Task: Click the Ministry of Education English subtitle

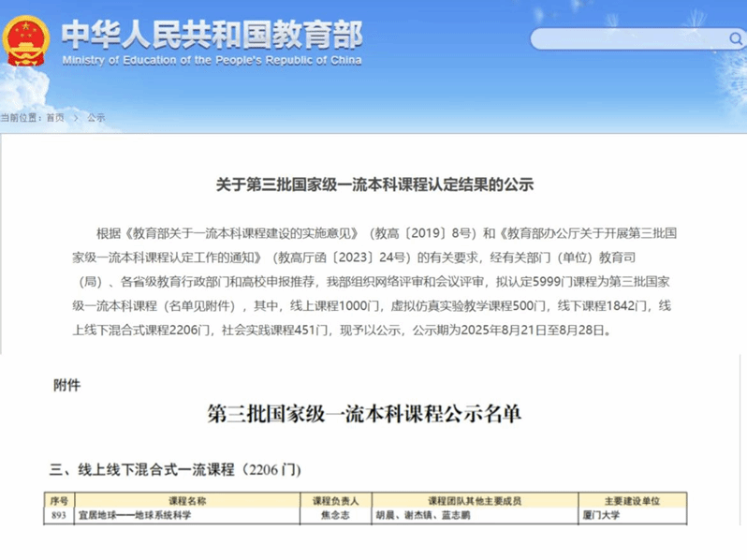Action: click(212, 61)
